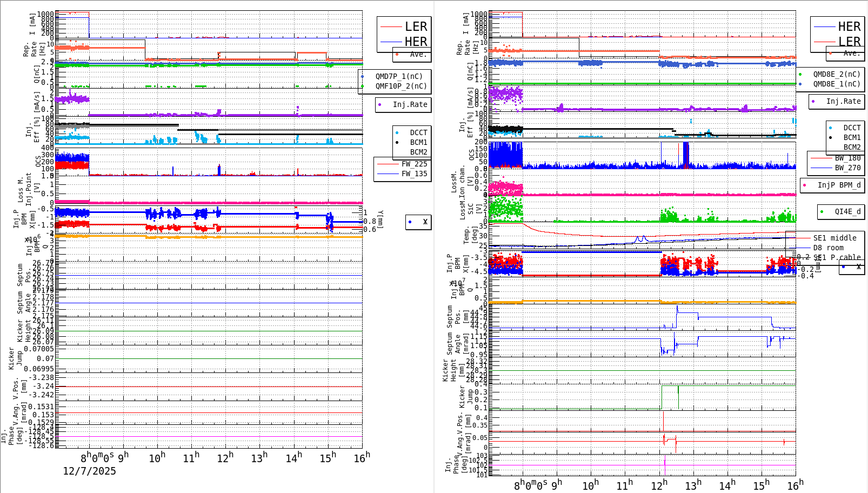
Task: Click the LER legend entry in left plot
Action: click(416, 26)
